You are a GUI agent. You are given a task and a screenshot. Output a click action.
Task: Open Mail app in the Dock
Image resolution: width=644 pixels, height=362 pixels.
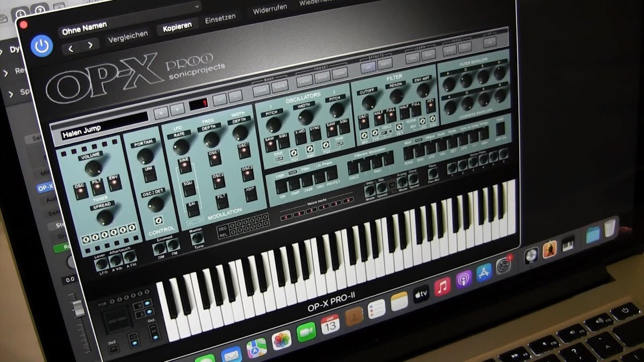231,355
